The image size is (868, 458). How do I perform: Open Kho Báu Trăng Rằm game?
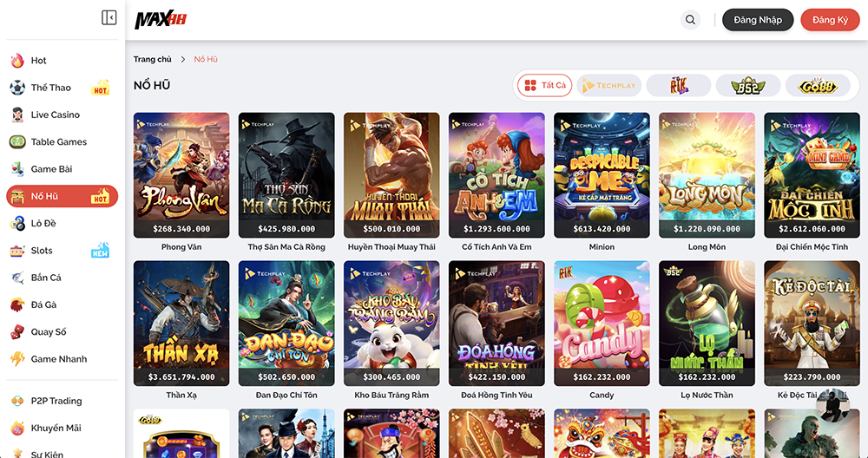click(x=391, y=324)
